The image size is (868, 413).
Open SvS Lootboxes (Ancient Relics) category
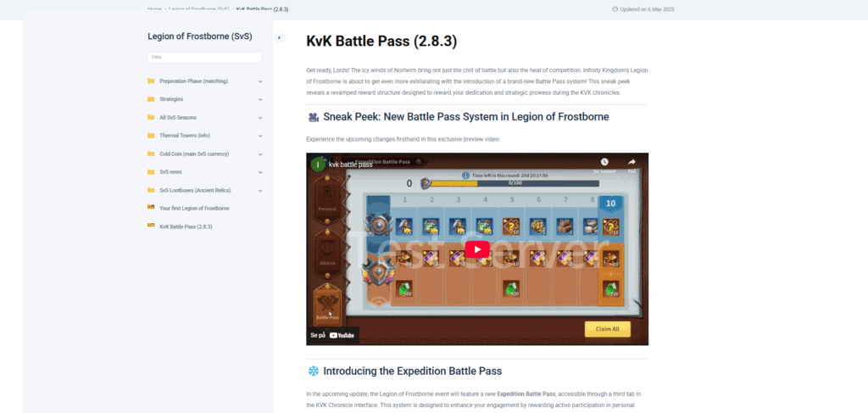[195, 191]
